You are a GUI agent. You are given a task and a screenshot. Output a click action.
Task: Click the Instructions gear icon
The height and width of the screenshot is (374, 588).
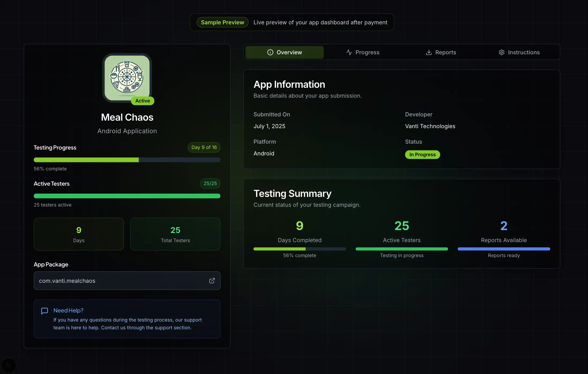502,52
